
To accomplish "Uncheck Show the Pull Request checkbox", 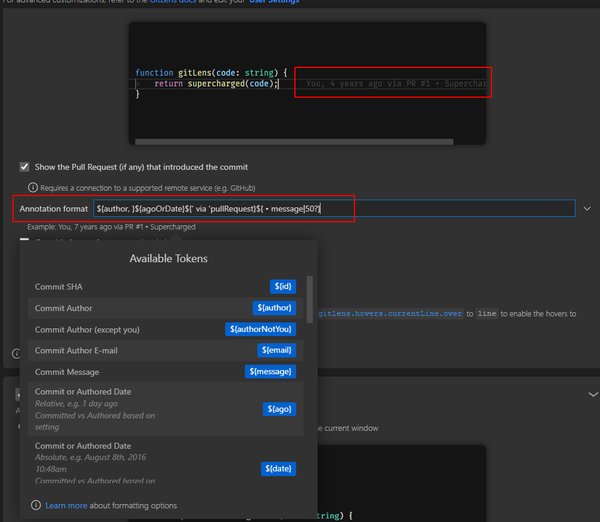I will (24, 167).
